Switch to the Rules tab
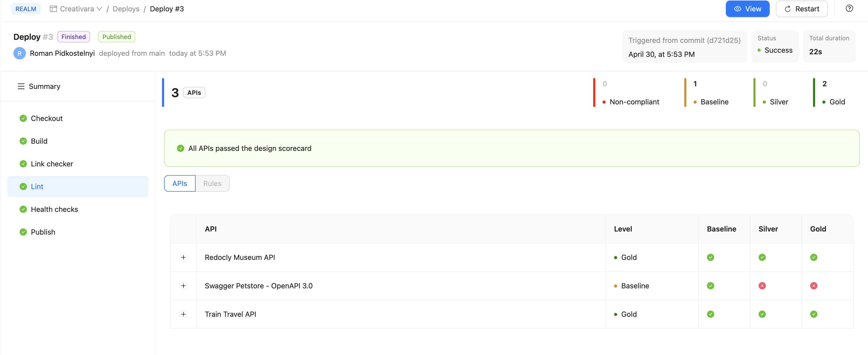Image resolution: width=868 pixels, height=355 pixels. [212, 183]
